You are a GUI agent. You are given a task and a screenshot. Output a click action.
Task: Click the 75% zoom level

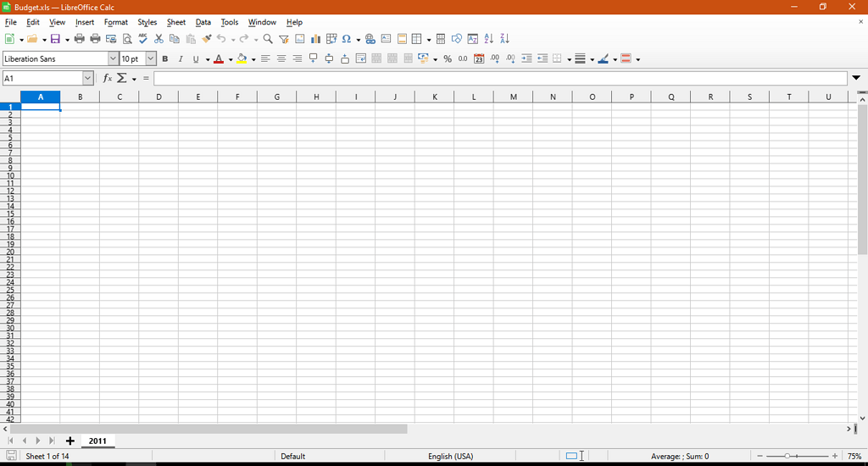point(854,456)
